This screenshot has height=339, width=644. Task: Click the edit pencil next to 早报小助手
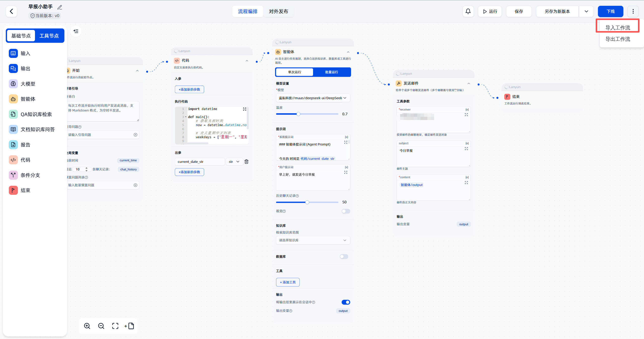point(60,7)
